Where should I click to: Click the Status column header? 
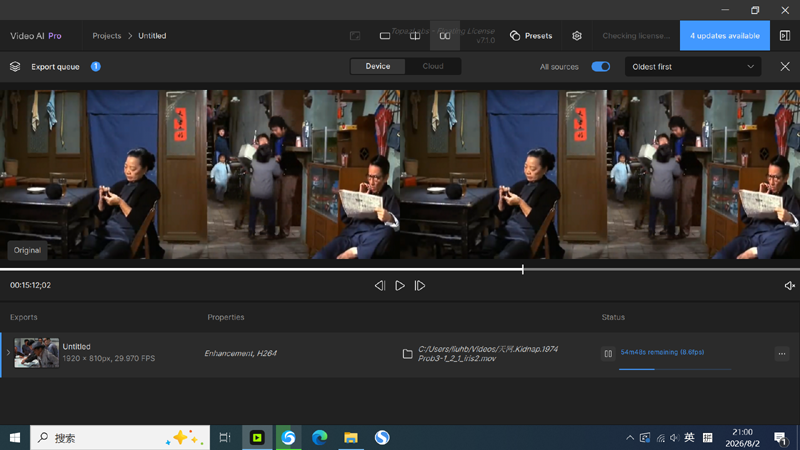tap(613, 317)
